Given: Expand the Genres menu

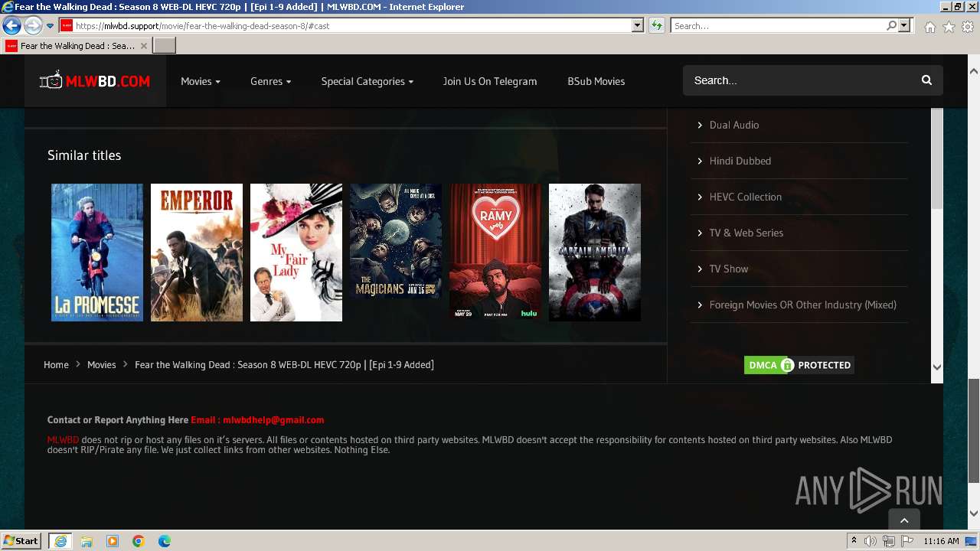Looking at the screenshot, I should [270, 81].
